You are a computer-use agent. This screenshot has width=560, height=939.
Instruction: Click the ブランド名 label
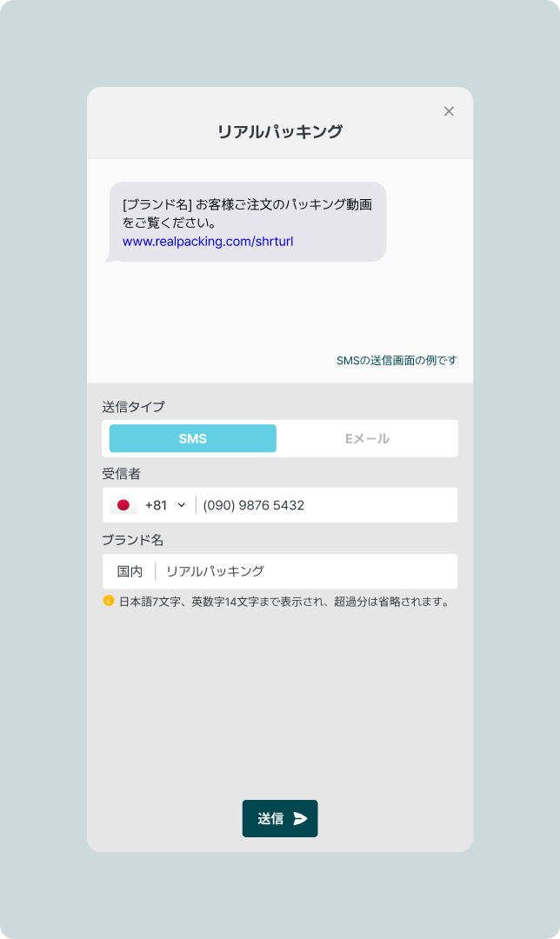point(132,540)
